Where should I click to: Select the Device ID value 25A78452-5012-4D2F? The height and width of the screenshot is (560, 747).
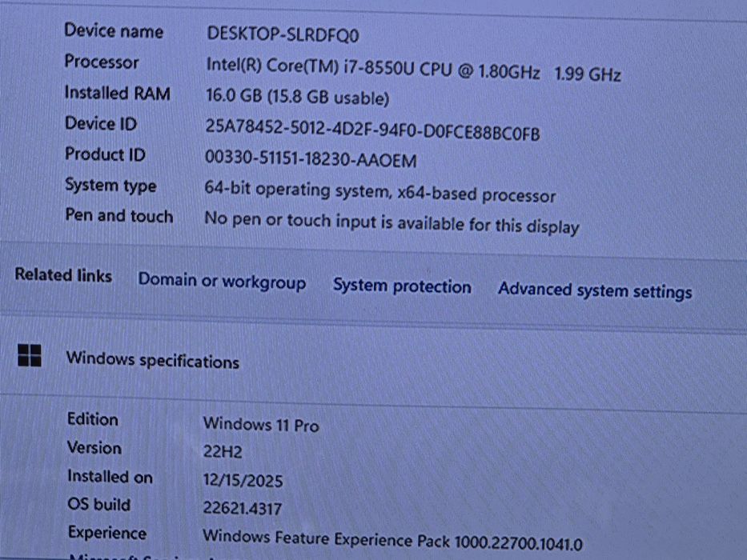coord(372,130)
